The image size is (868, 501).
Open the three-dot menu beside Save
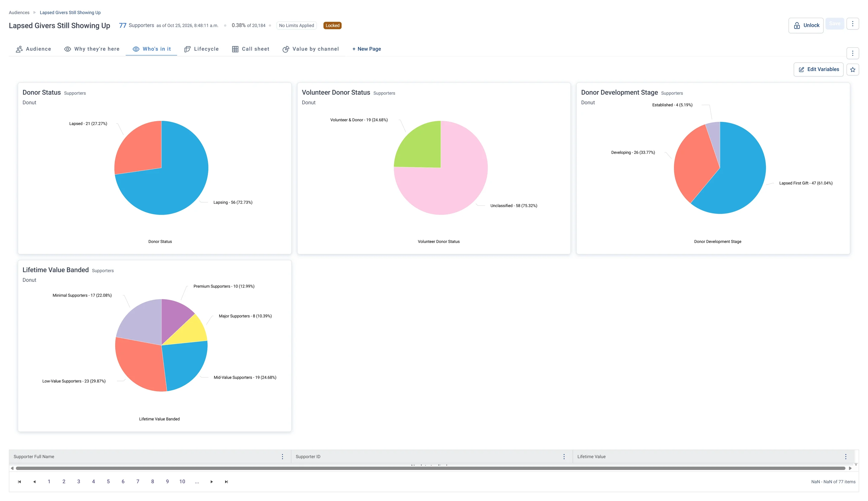coord(852,24)
